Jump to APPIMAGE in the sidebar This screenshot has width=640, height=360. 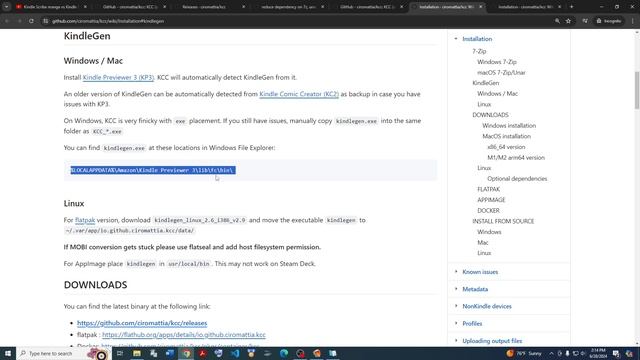491,200
